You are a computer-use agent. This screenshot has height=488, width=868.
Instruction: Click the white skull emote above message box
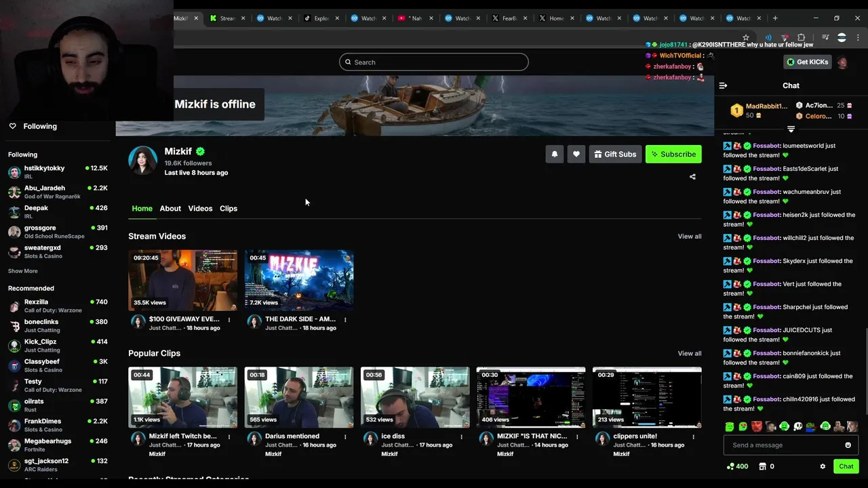(798, 426)
